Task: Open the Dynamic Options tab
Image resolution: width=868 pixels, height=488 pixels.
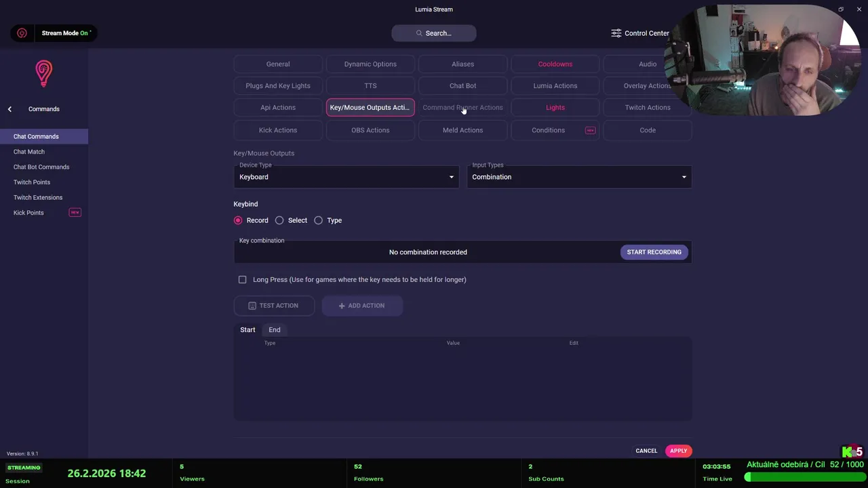Action: click(x=370, y=64)
